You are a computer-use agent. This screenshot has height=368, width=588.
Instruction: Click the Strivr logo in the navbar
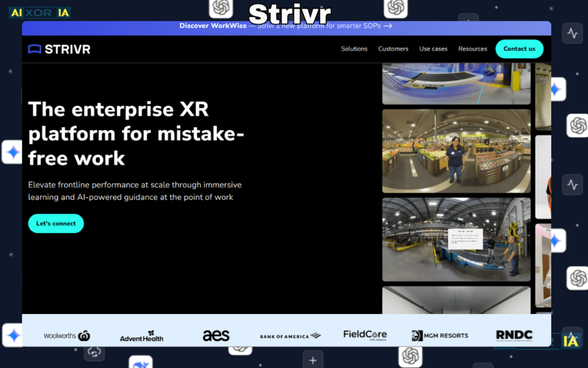coord(58,49)
